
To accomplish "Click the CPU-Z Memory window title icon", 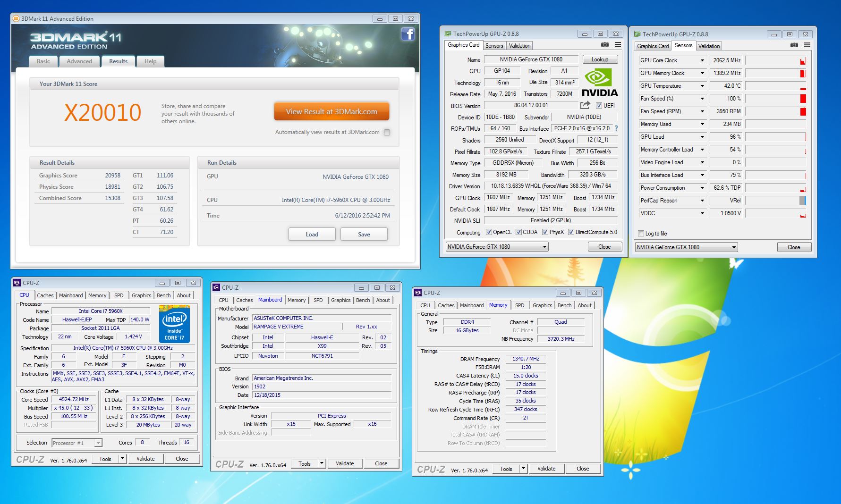I will click(418, 293).
